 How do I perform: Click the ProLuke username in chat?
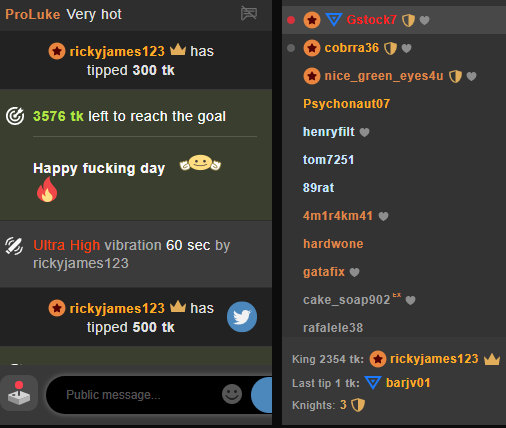33,14
